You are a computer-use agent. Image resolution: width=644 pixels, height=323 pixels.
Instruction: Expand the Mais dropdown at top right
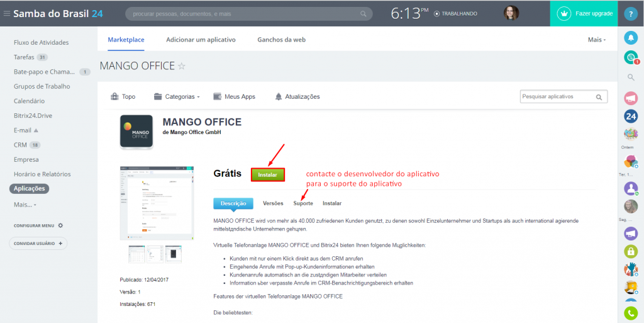click(597, 40)
